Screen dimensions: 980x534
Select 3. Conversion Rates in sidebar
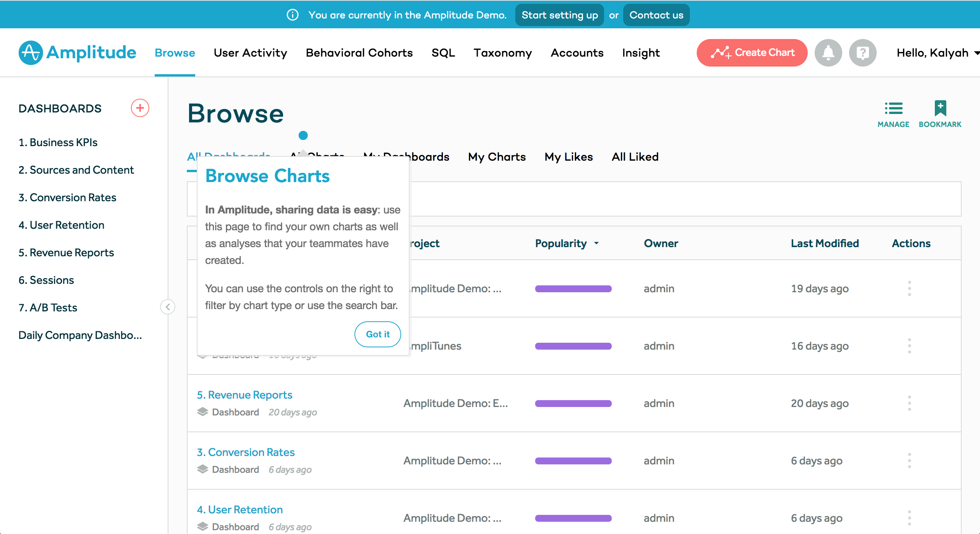[67, 197]
